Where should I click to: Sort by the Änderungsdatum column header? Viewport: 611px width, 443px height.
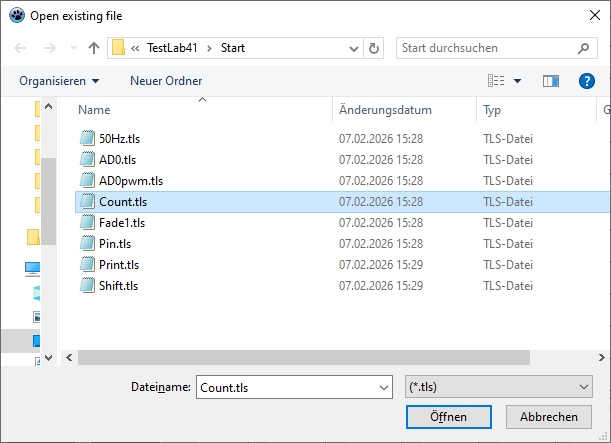(385, 110)
